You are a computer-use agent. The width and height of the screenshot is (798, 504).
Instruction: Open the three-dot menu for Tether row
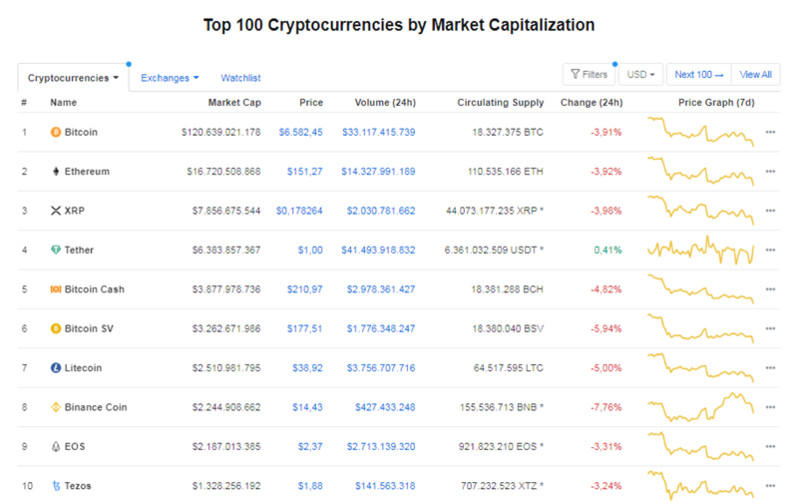point(770,250)
